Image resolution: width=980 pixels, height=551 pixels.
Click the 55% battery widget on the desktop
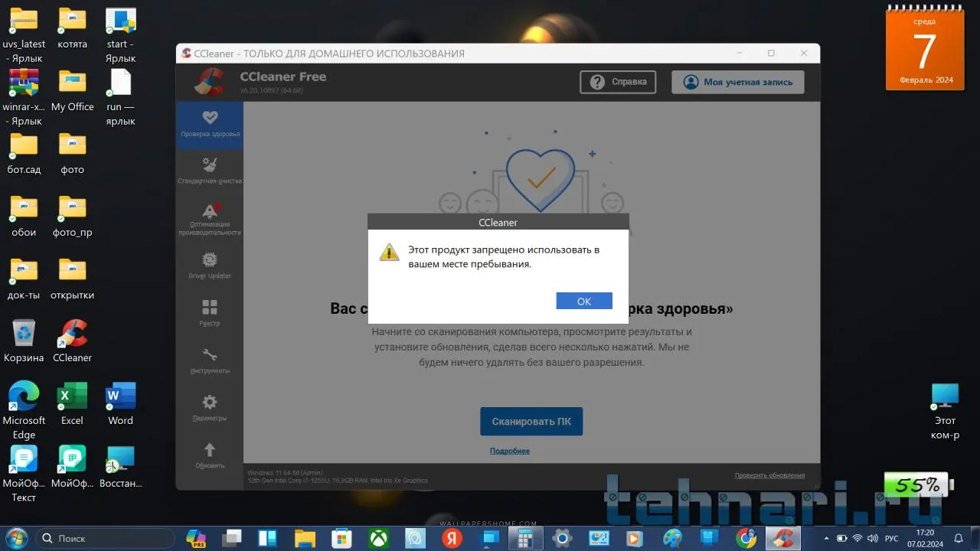click(x=919, y=484)
